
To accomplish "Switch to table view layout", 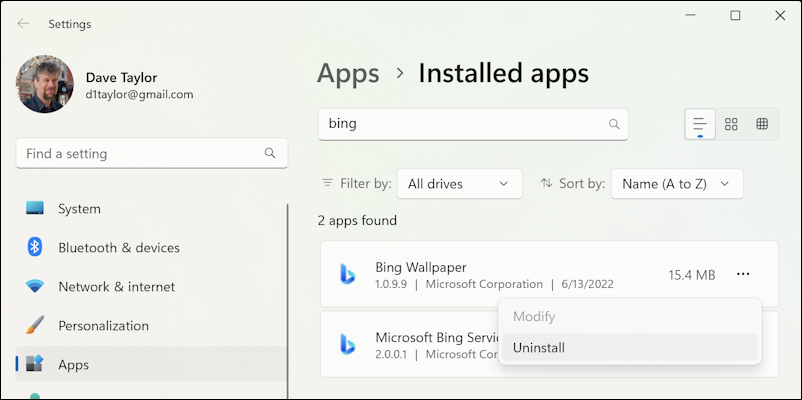I will pos(762,124).
